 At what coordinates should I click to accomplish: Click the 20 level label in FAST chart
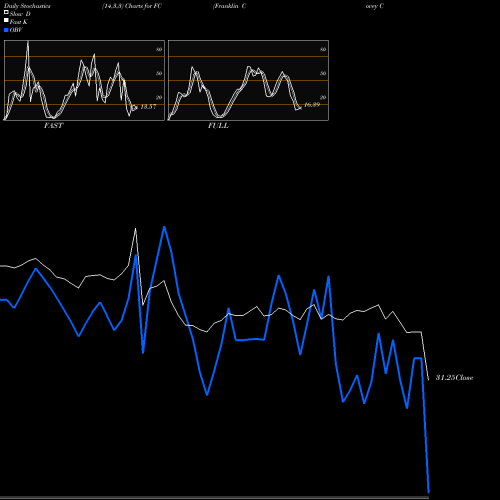click(159, 97)
